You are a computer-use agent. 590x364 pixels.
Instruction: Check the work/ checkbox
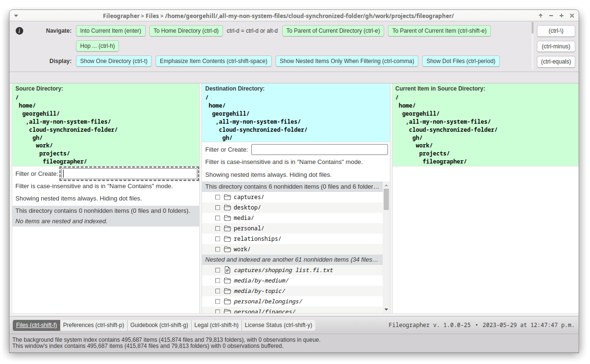pos(218,249)
